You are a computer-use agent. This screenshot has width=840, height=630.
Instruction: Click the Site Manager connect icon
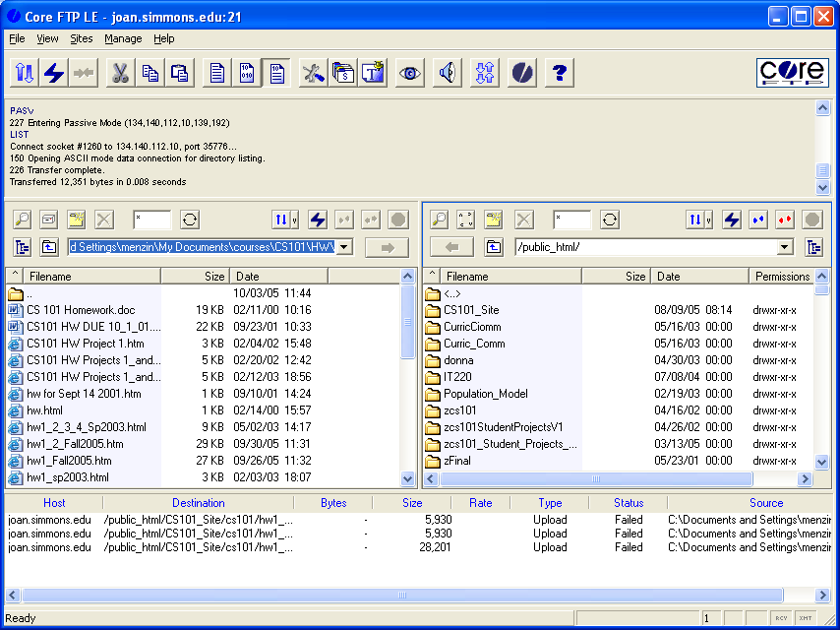pos(25,74)
